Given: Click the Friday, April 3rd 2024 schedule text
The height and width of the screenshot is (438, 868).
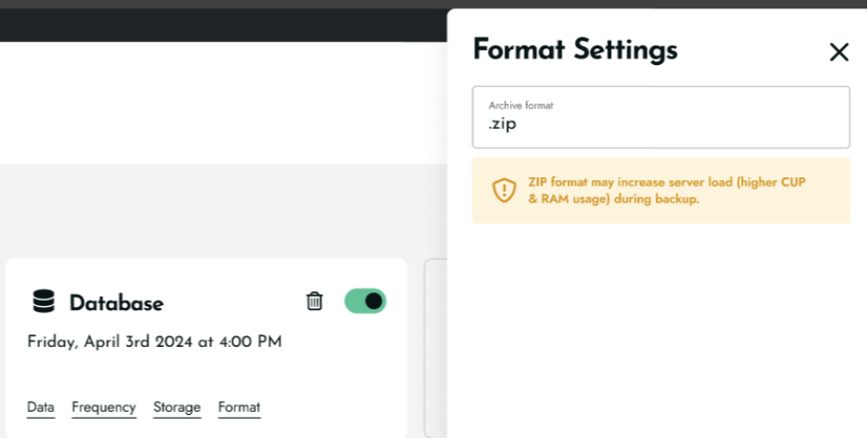Looking at the screenshot, I should (x=155, y=341).
